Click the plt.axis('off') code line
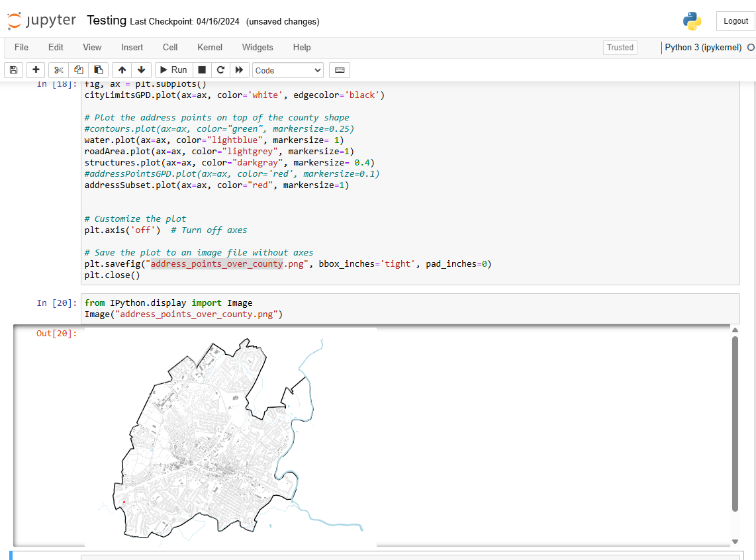 coord(165,230)
